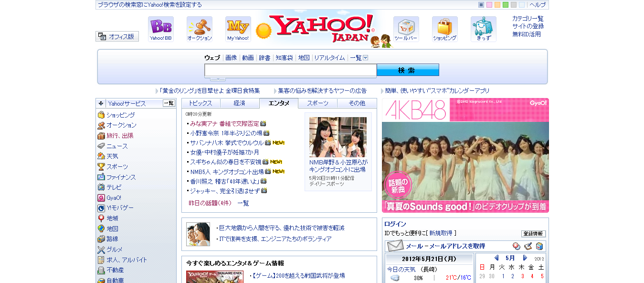This screenshot has width=644, height=283.
Task: Open the 昨日の話題(4件) link
Action: point(210,203)
